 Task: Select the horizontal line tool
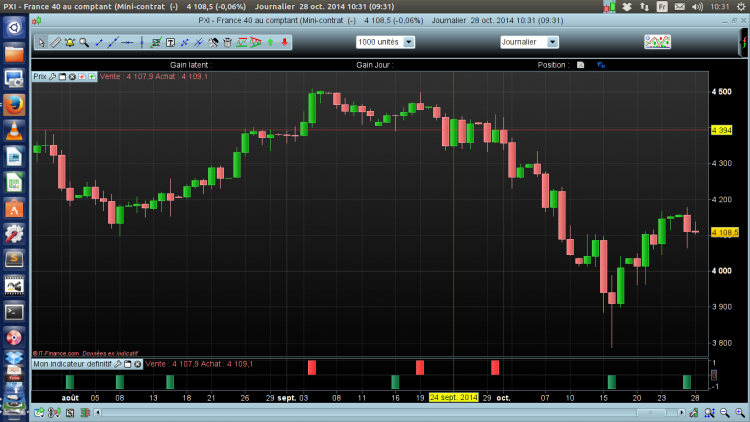pyautogui.click(x=127, y=43)
